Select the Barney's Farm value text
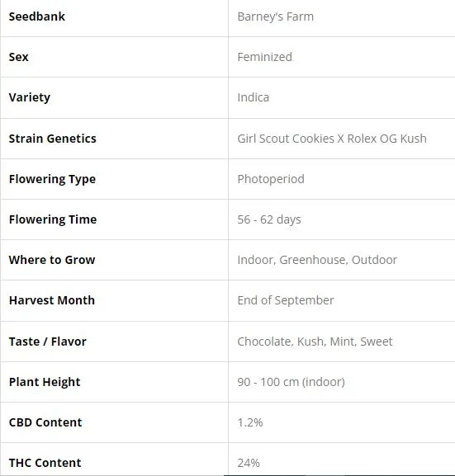Screen dimensions: 455x476 275,16
